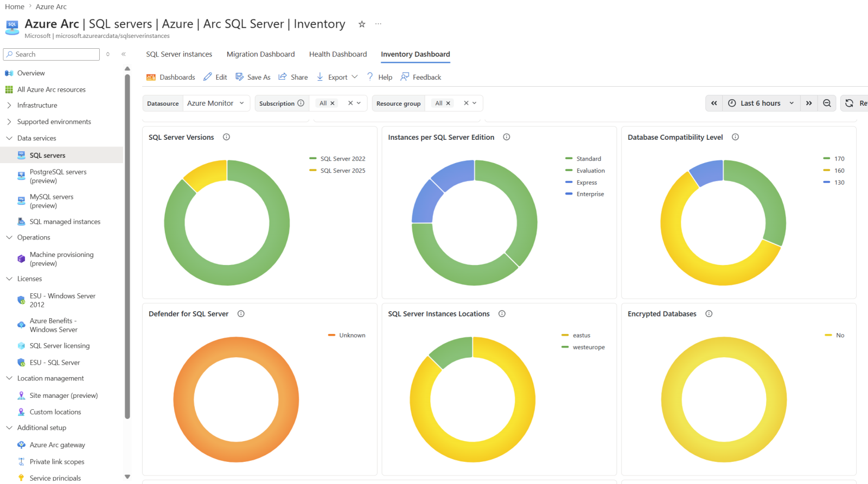Image resolution: width=868 pixels, height=484 pixels.
Task: Click the zoom out time range icon
Action: click(827, 103)
